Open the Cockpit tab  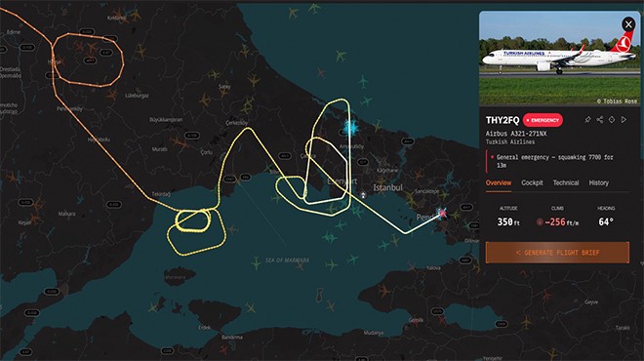point(532,182)
